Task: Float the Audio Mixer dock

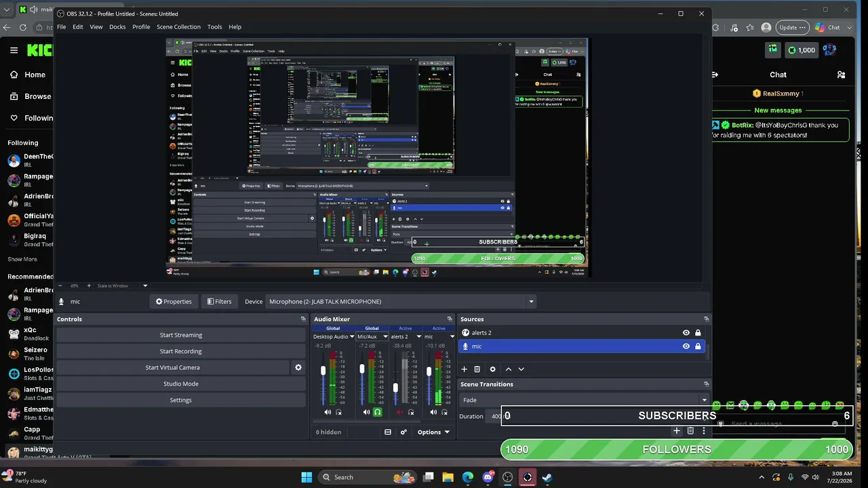Action: [x=450, y=319]
